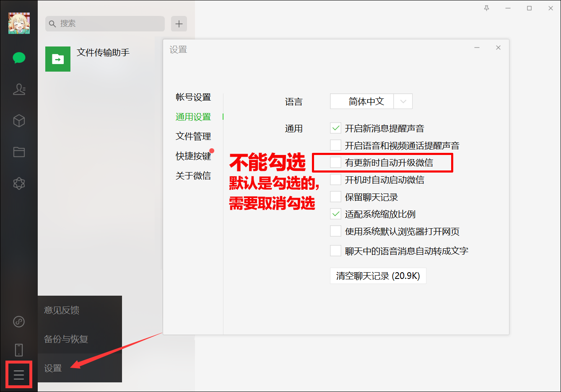Open the Favorites cube icon

[19, 121]
